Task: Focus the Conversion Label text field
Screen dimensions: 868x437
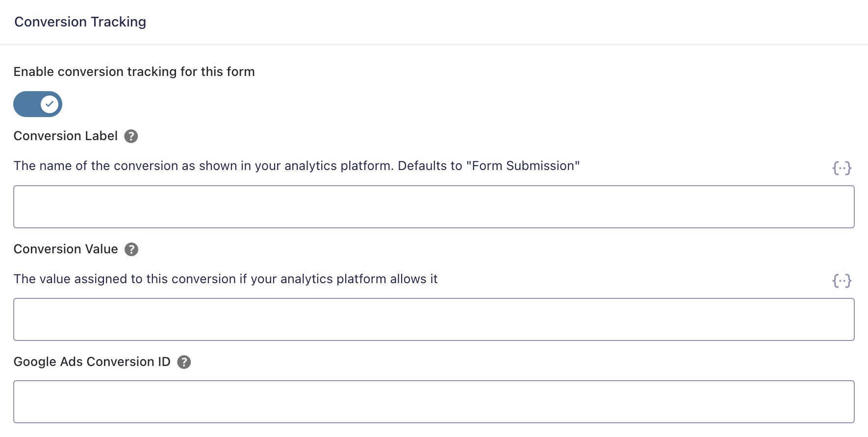Action: tap(434, 207)
